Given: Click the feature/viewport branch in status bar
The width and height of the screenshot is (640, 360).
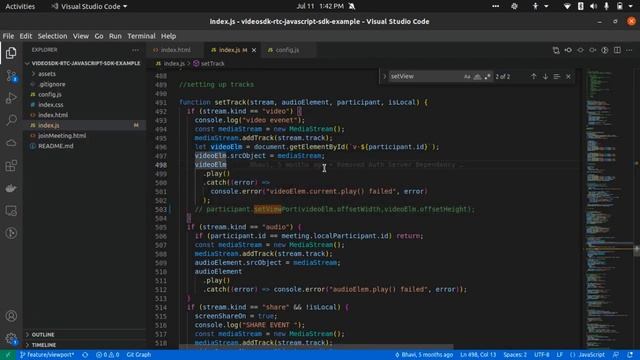Looking at the screenshot, I should pos(47,355).
